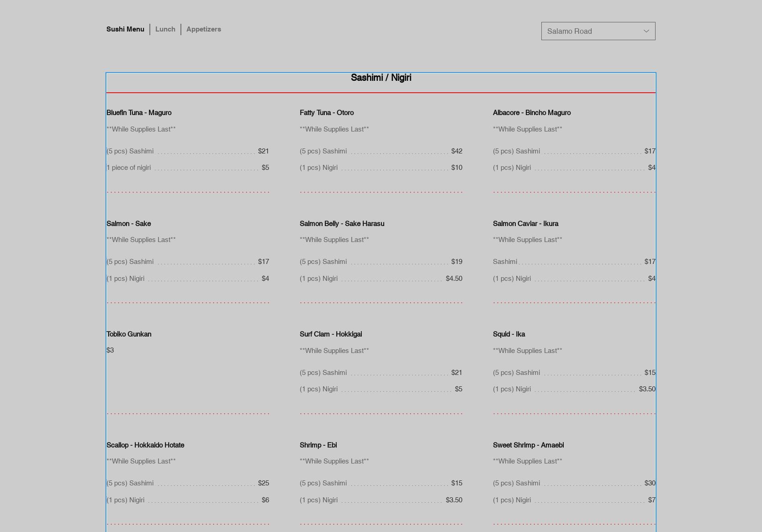Click the Tobiko Gunkan item title

click(129, 334)
